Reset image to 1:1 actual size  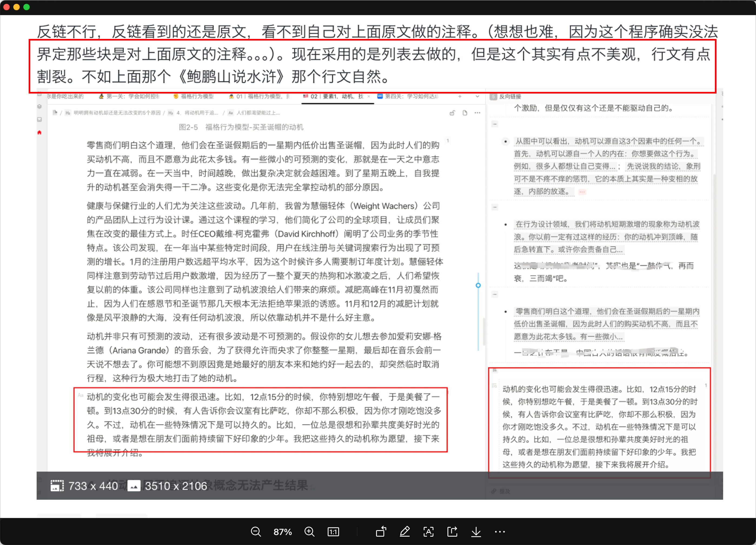tap(333, 532)
